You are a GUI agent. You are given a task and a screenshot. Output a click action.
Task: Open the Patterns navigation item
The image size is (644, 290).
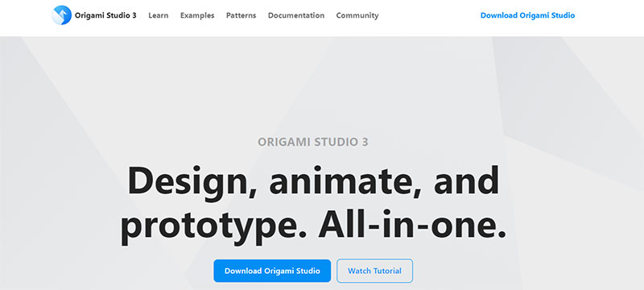tap(241, 15)
